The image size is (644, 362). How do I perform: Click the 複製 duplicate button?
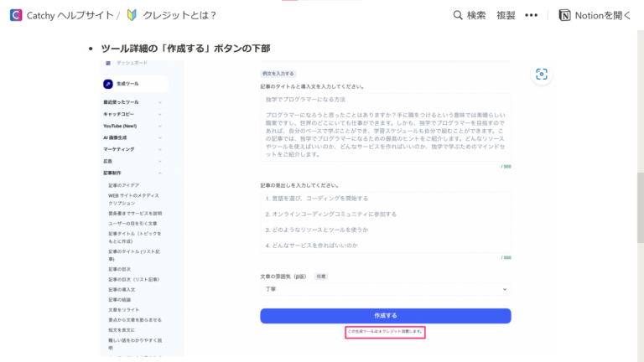click(506, 15)
